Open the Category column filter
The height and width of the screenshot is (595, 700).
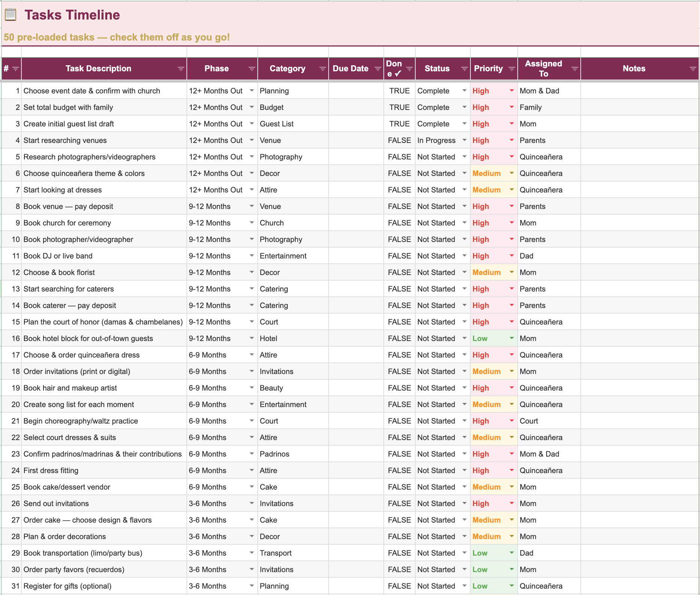click(323, 69)
